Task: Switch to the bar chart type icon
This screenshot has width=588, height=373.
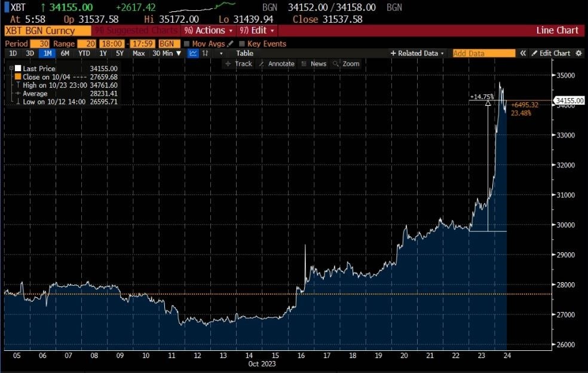Action: (x=206, y=53)
